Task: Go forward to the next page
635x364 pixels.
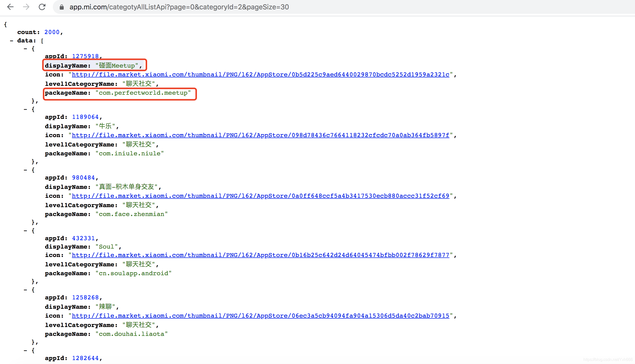Action: tap(26, 7)
